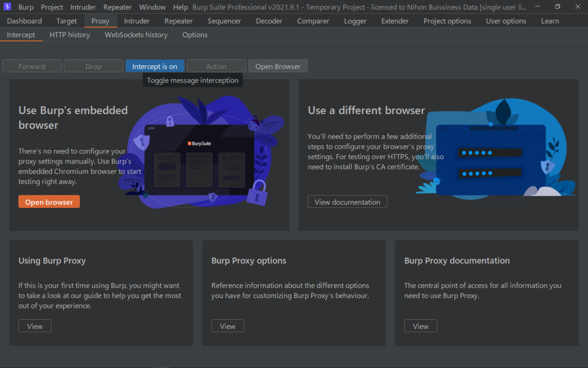The image size is (588, 368).
Task: Open the Extender tab
Action: click(395, 21)
